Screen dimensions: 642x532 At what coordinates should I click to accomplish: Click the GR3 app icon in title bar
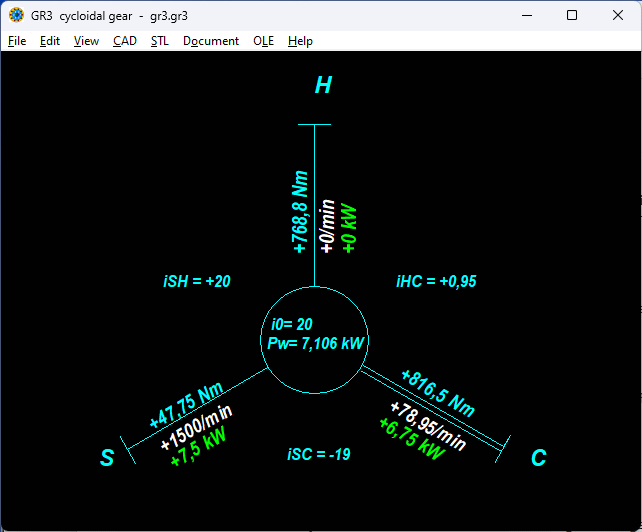pos(17,16)
